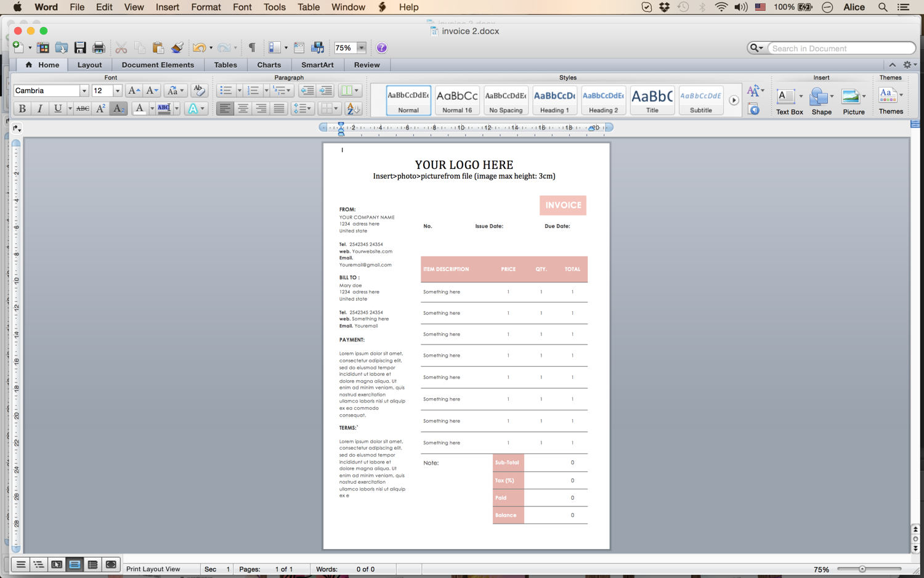Open the zoom level 75% dropdown

(x=362, y=47)
